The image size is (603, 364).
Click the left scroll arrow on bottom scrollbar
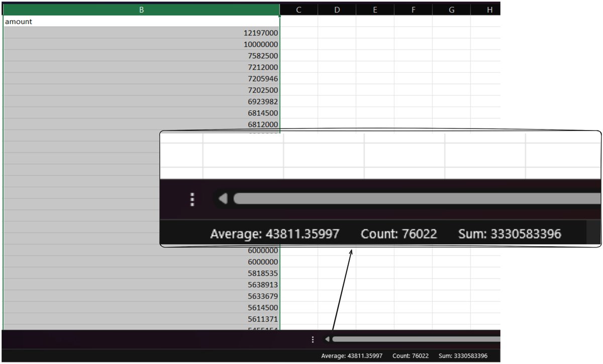pyautogui.click(x=327, y=339)
